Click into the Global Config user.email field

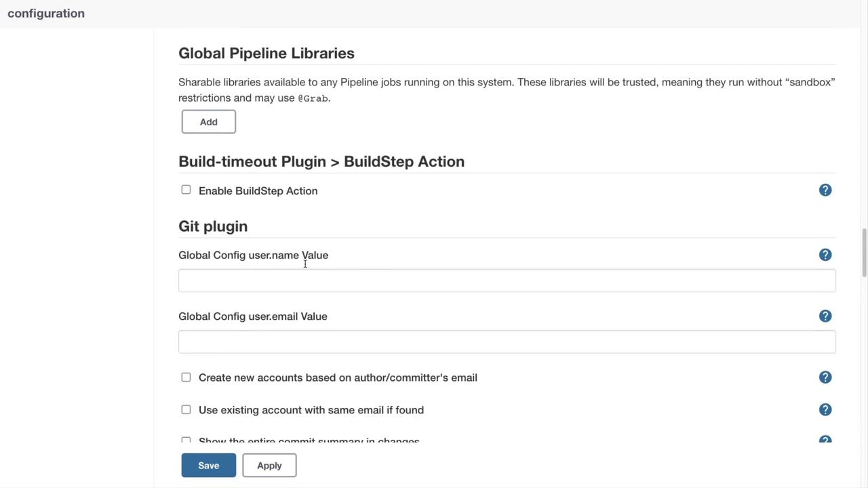coord(507,342)
